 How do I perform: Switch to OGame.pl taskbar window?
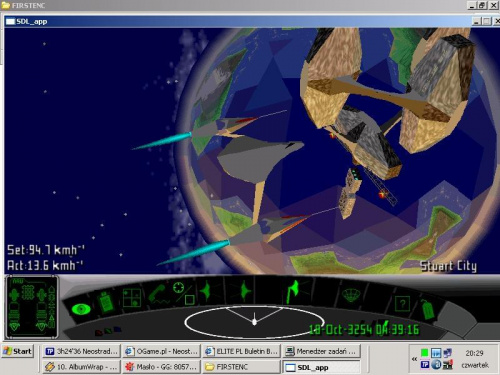tap(161, 351)
